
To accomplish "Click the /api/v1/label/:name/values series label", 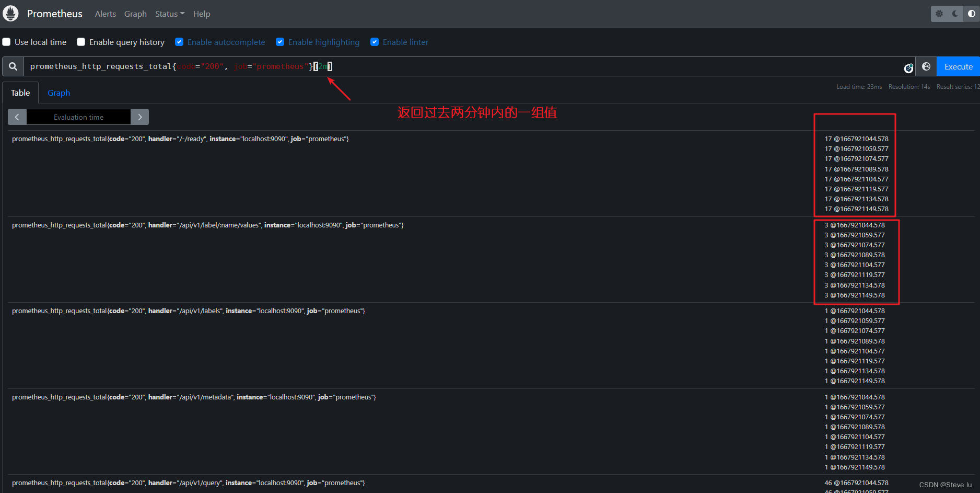I will click(x=208, y=225).
